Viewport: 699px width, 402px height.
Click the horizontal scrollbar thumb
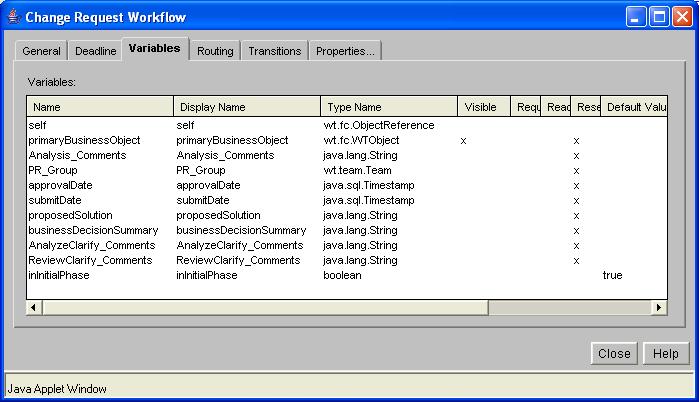tap(265, 307)
